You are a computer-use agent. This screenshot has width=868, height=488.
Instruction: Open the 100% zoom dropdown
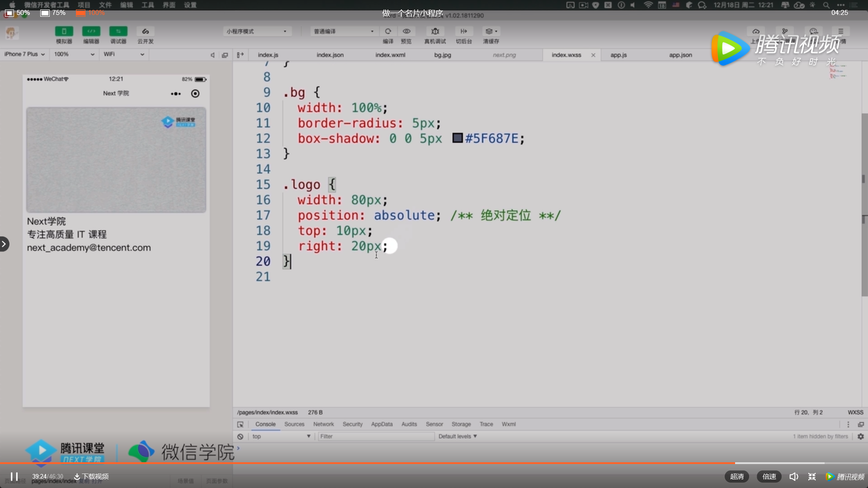[x=74, y=54]
